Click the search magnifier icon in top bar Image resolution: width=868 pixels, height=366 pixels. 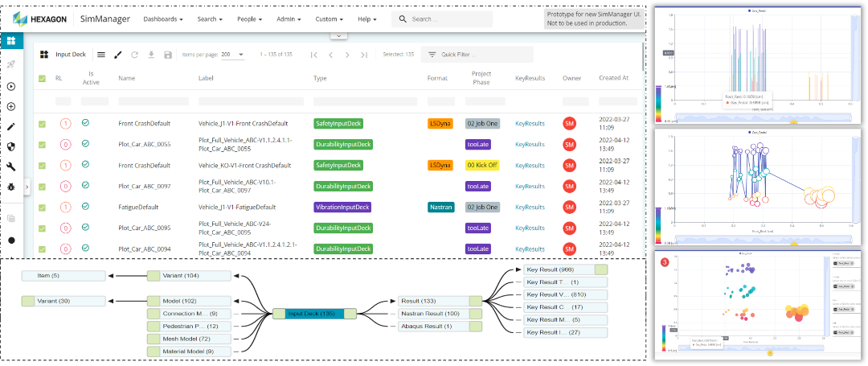pos(403,19)
